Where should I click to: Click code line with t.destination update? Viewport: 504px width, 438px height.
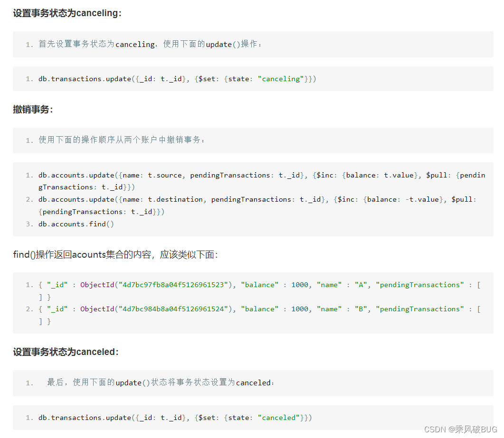click(x=257, y=205)
